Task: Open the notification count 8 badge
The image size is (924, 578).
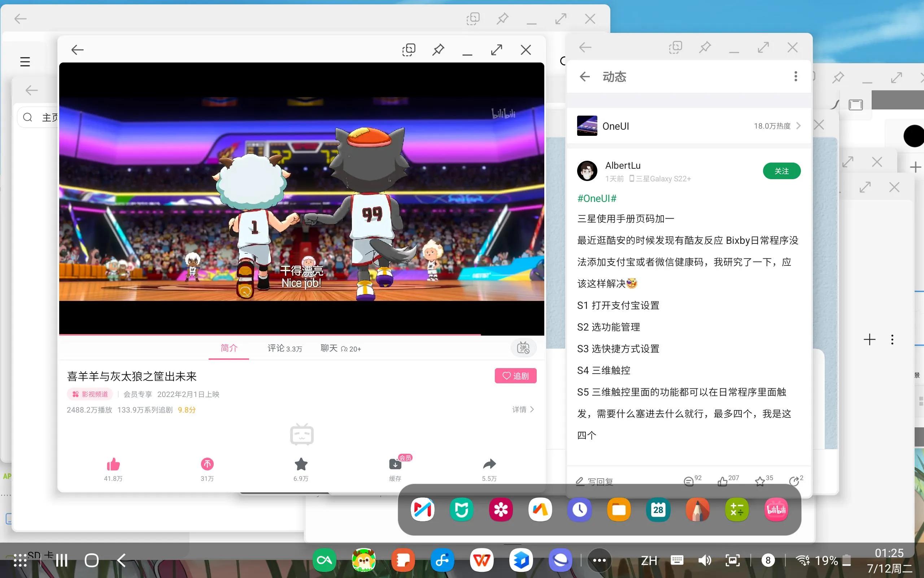Action: point(768,560)
